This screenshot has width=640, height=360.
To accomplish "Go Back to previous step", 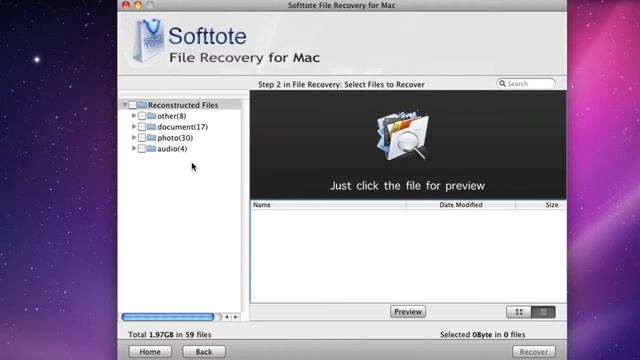I will pos(204,352).
